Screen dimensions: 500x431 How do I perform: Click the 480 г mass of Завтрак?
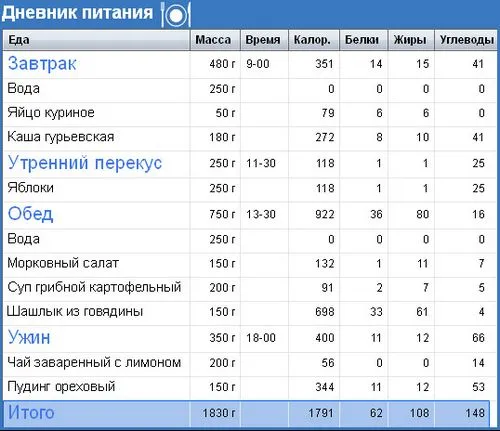[x=222, y=64]
